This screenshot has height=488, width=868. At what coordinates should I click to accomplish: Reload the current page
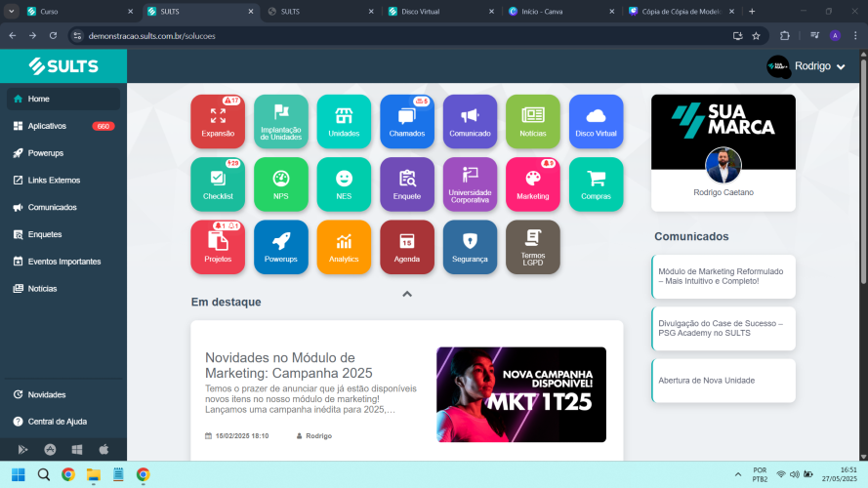point(53,36)
